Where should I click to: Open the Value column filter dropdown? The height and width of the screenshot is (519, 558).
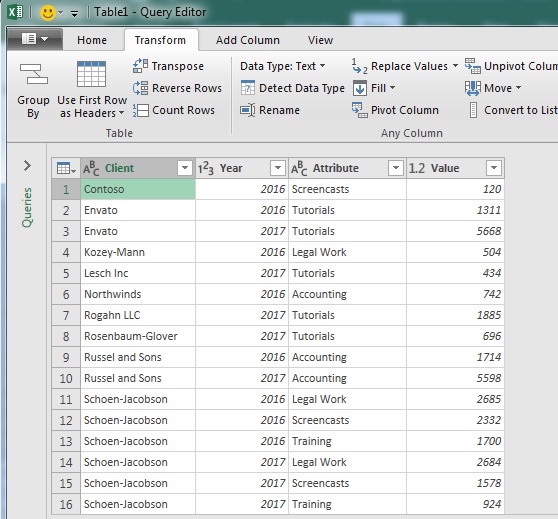494,168
